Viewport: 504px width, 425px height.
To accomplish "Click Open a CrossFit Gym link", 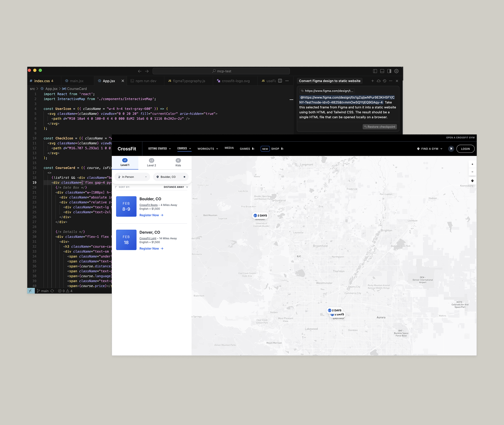I will pyautogui.click(x=460, y=138).
